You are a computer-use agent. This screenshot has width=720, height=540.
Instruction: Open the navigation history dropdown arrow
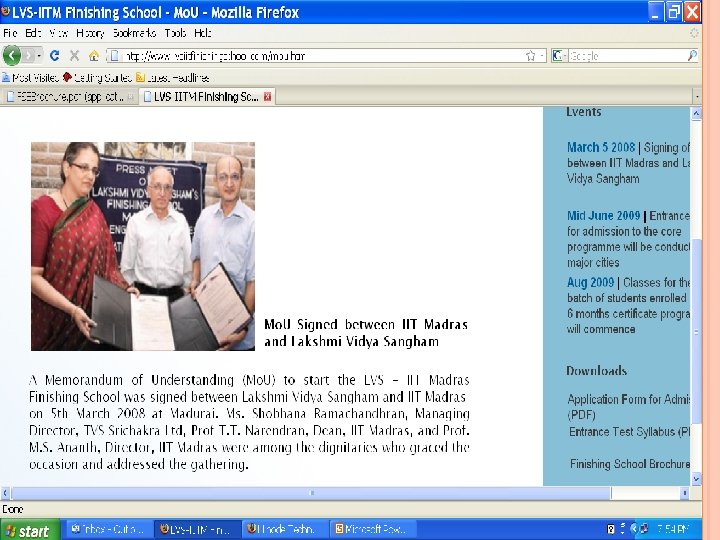point(39,56)
